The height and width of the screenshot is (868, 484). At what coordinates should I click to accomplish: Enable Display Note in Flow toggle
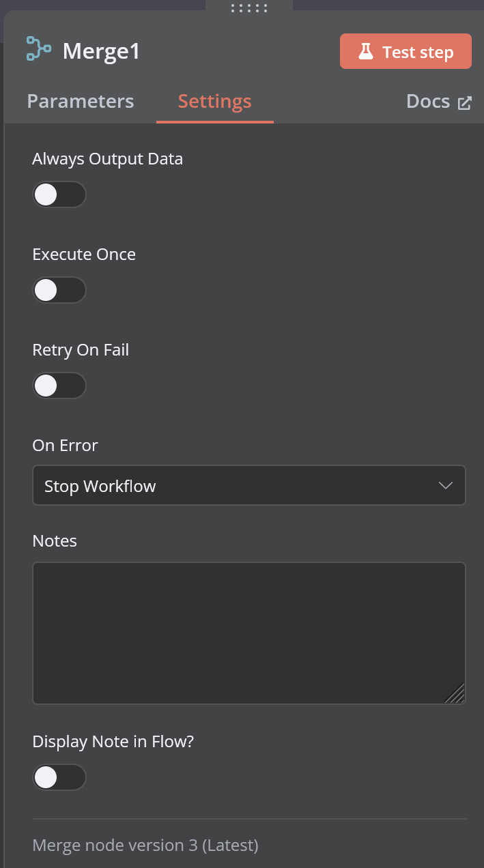[x=59, y=777]
